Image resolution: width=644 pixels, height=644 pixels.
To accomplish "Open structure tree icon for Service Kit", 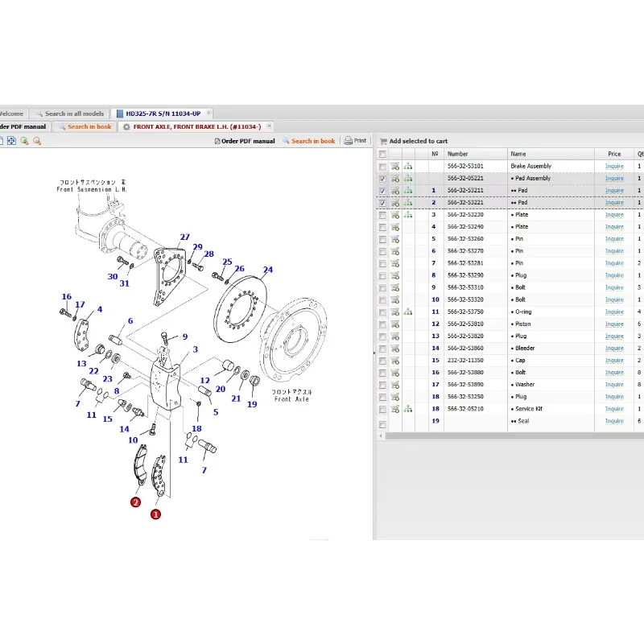I will (x=408, y=409).
